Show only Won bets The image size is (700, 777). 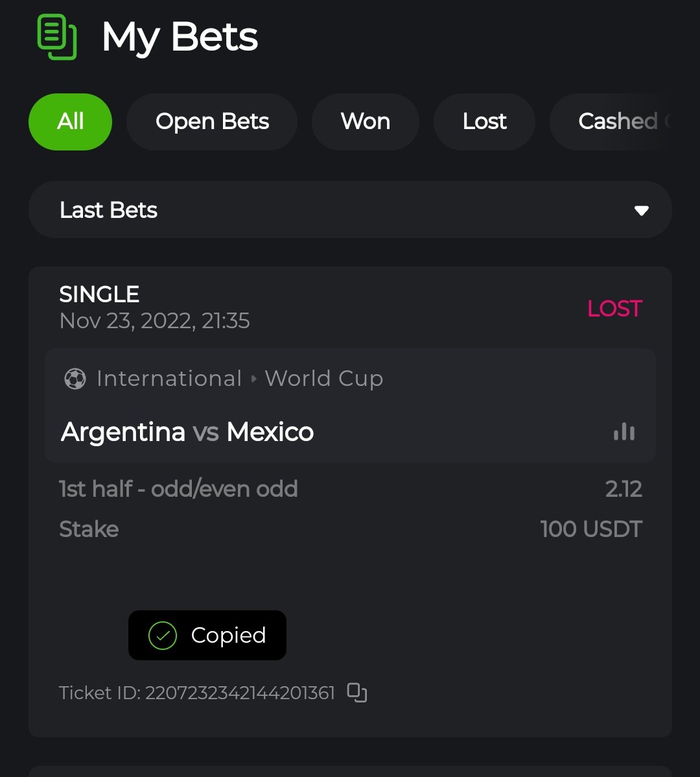(x=366, y=122)
